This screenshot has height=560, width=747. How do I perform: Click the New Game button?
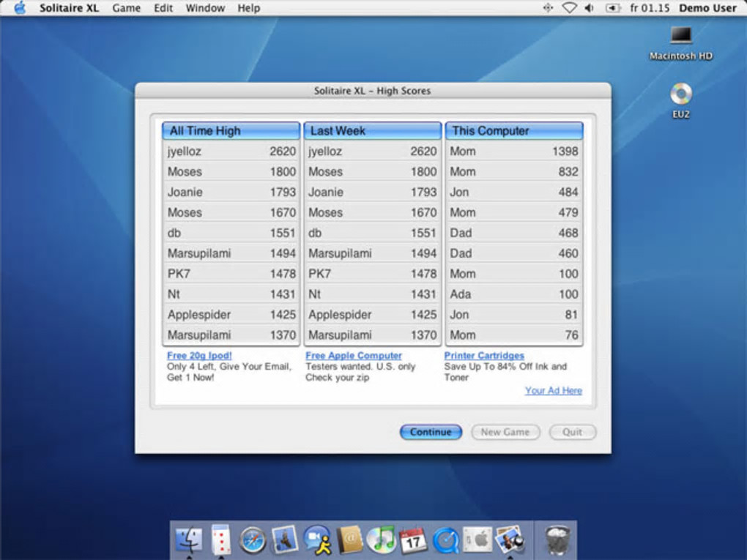click(x=505, y=432)
